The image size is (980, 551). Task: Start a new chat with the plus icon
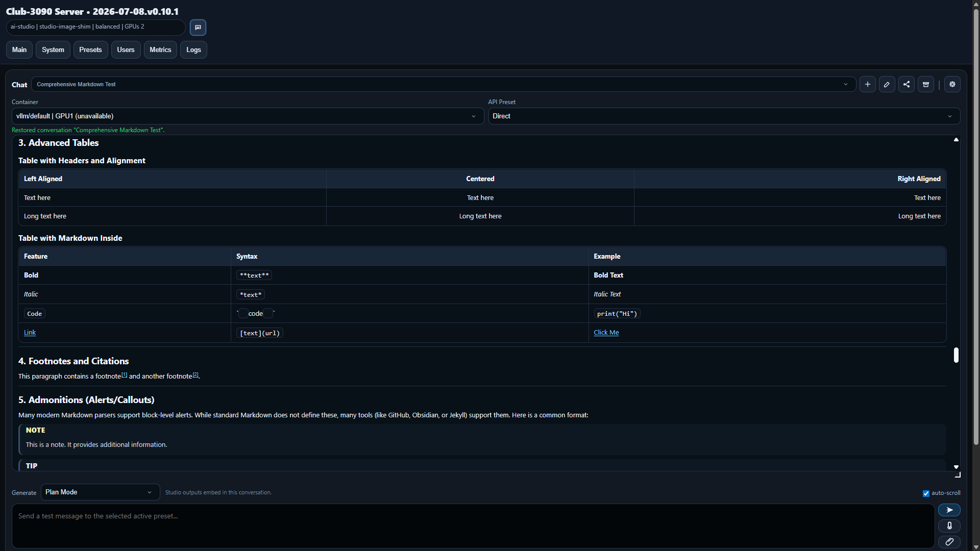(x=867, y=84)
